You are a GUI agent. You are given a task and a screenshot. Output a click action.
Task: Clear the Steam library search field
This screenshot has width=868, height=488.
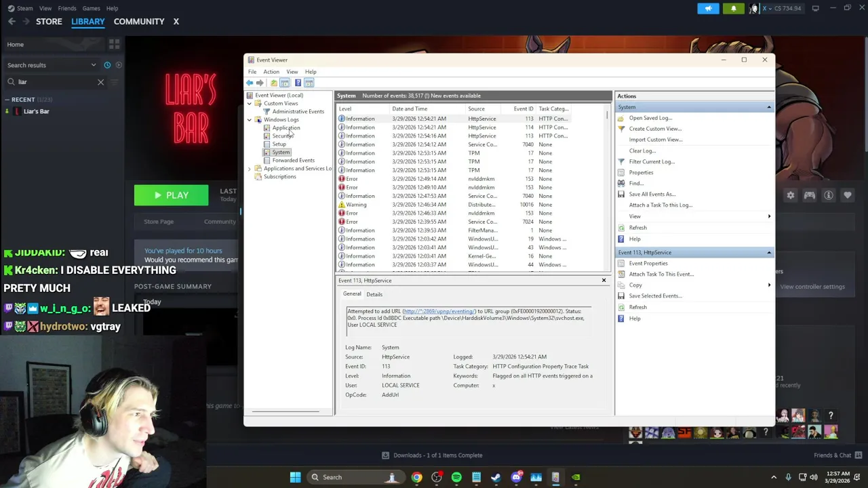[x=100, y=82]
